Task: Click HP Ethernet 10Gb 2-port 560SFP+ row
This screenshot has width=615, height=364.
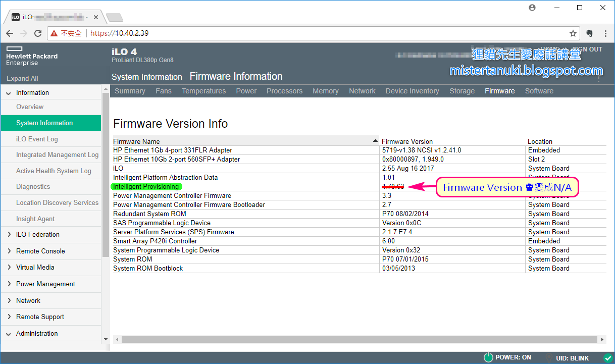Action: click(360, 160)
